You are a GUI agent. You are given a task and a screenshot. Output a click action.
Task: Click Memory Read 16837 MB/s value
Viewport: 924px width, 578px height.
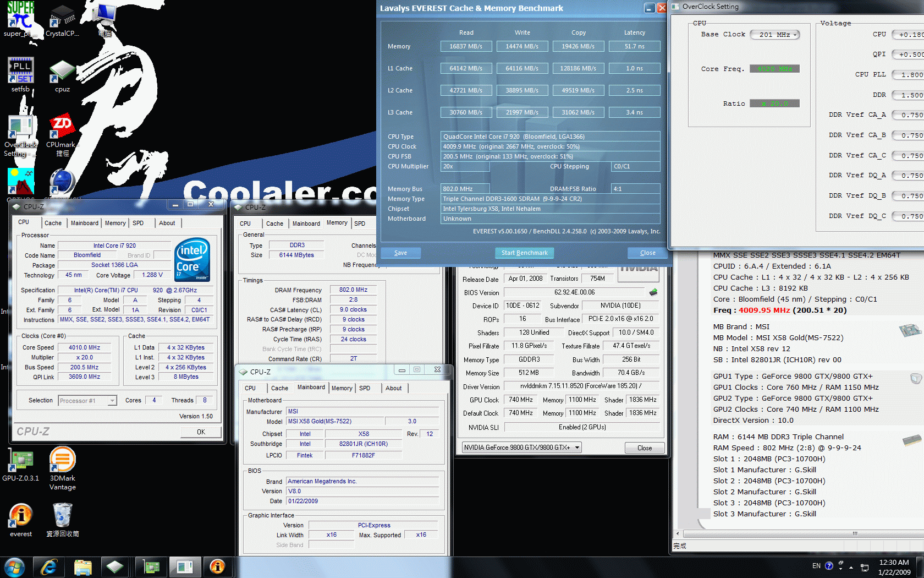[x=466, y=46]
